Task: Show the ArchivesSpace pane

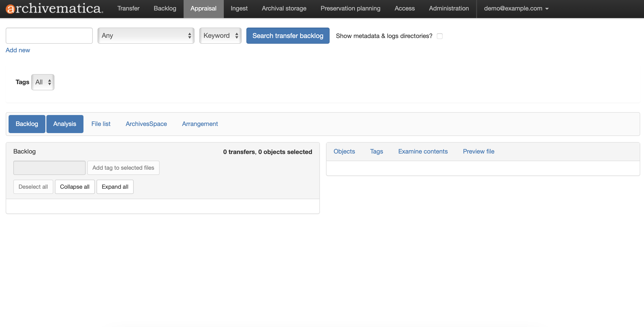Action: point(146,124)
